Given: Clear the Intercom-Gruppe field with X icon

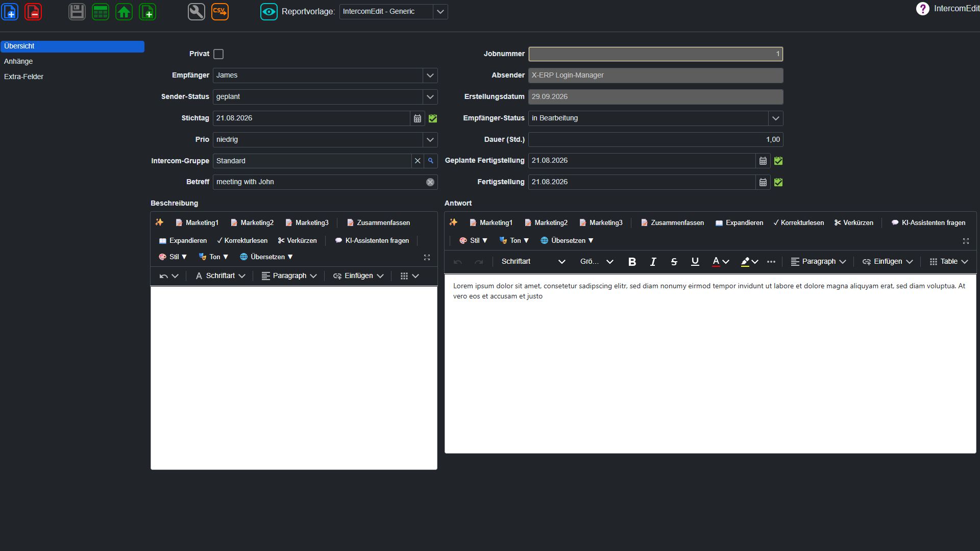Looking at the screenshot, I should 418,161.
